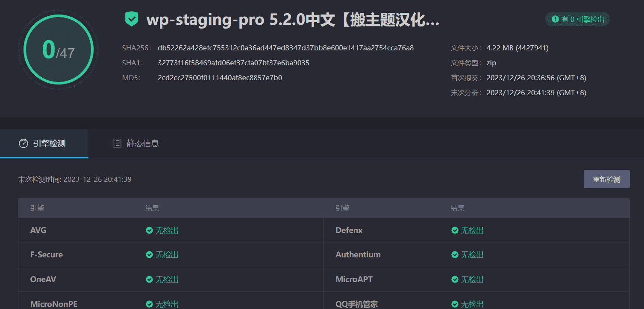Click the right 结果 column header
This screenshot has height=309, width=644.
458,208
